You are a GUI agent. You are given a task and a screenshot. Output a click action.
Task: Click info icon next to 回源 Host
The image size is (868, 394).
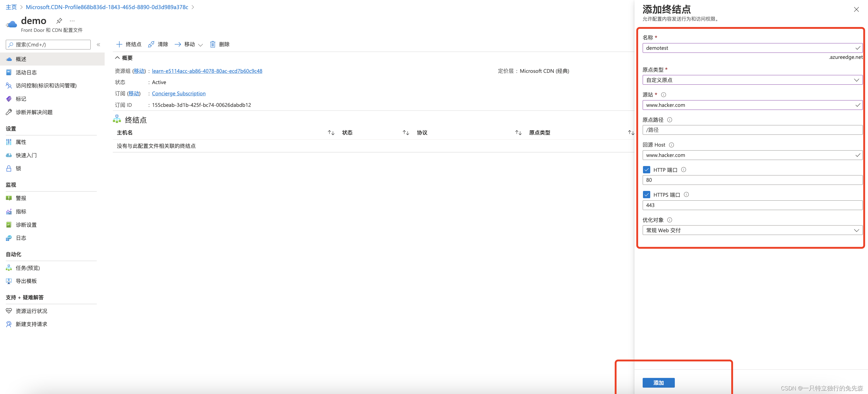(x=671, y=145)
